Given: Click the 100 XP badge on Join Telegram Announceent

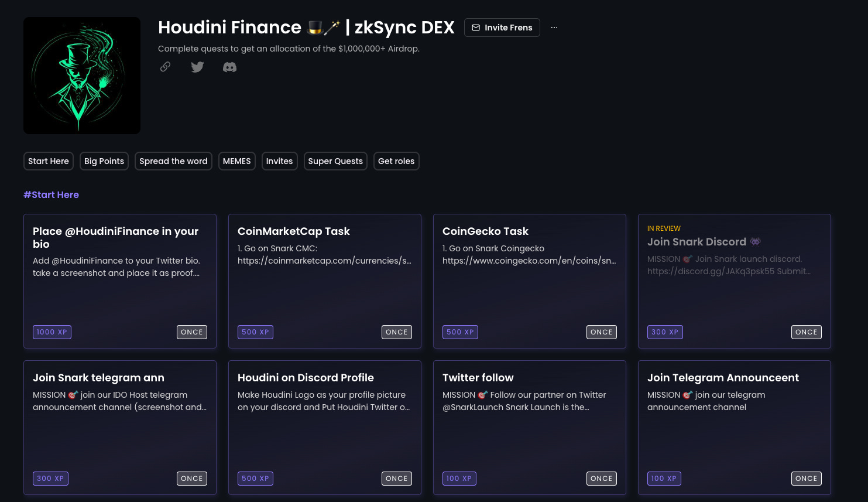Looking at the screenshot, I should [664, 479].
